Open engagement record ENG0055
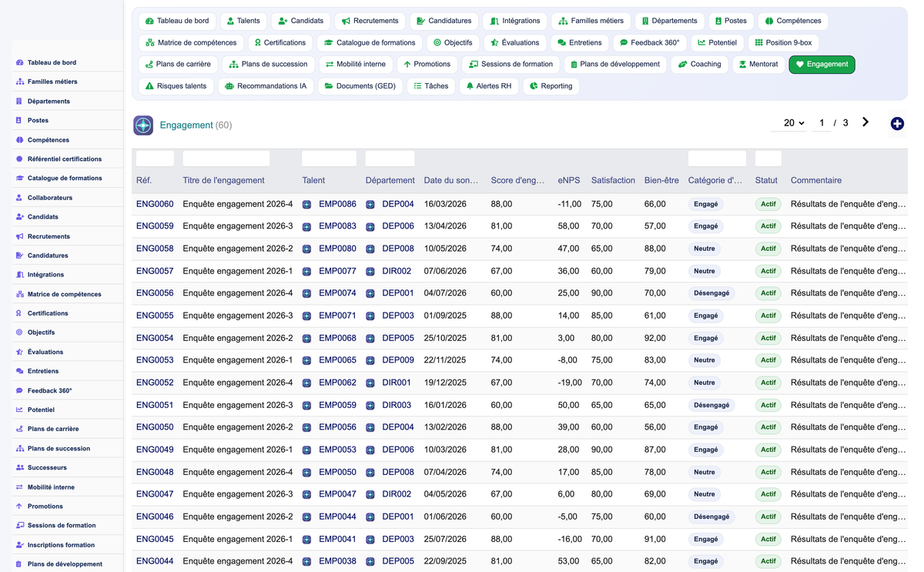Viewport: 924px width, 572px height. point(155,316)
